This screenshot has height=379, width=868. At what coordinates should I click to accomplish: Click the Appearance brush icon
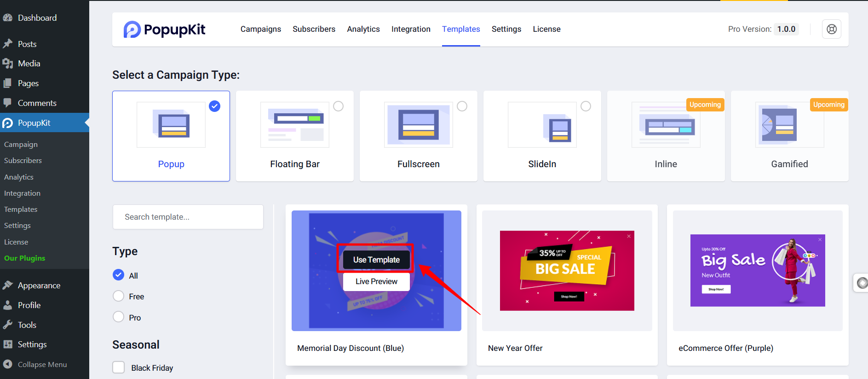(7, 286)
